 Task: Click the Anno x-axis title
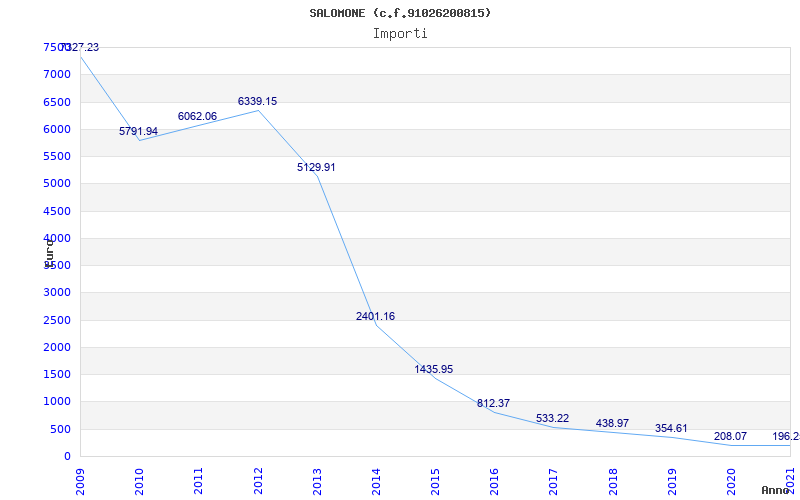coord(775,490)
